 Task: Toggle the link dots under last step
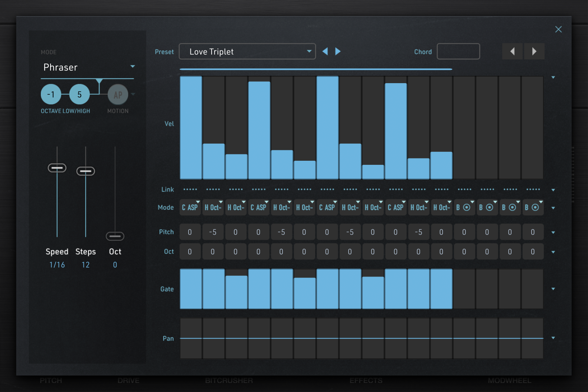tap(533, 189)
